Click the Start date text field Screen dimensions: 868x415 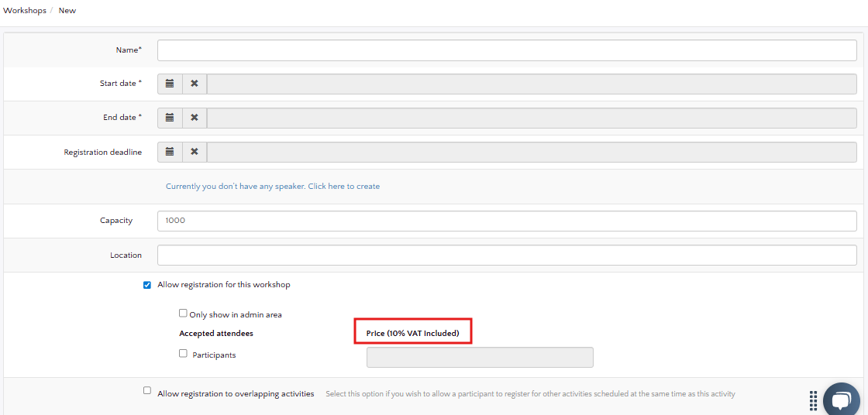[x=532, y=84]
